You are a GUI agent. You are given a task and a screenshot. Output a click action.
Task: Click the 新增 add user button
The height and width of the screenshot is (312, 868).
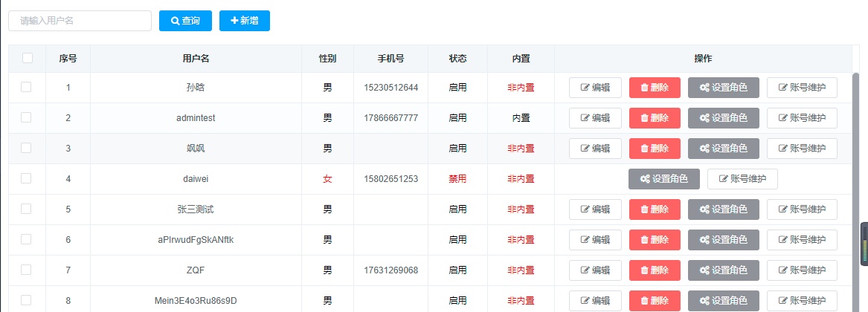[245, 21]
